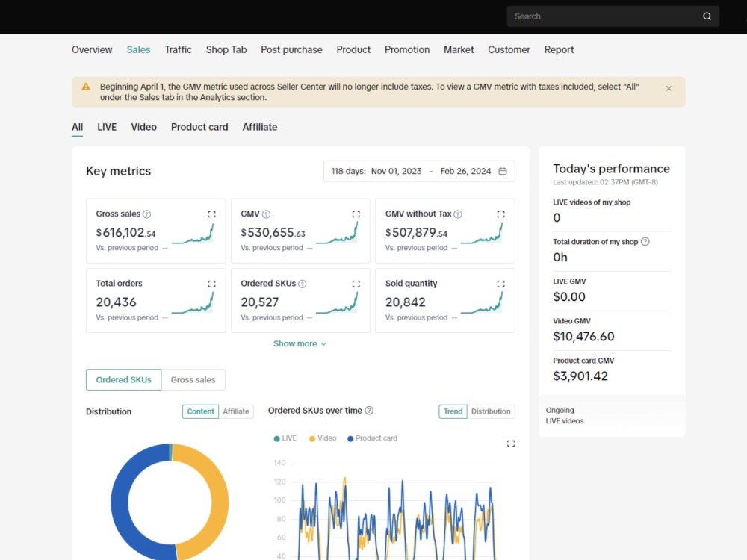
Task: Open the Report tab
Action: (559, 49)
